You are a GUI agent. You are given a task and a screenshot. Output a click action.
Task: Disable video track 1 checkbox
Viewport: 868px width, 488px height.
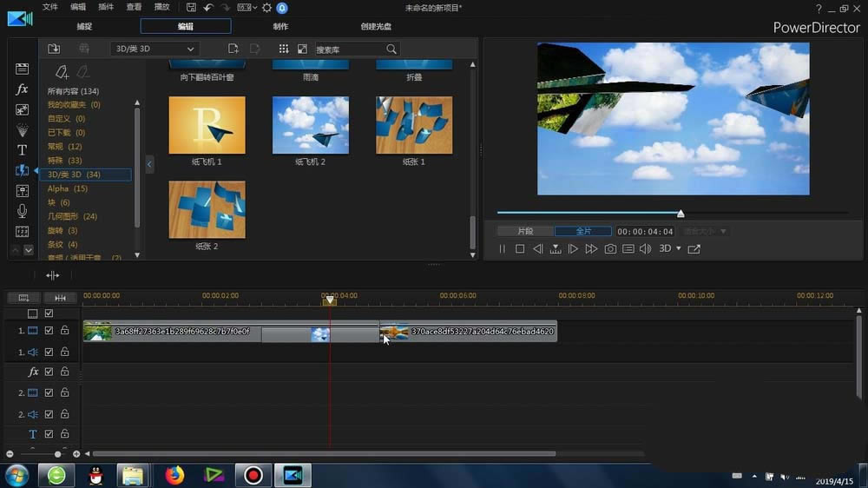[49, 331]
